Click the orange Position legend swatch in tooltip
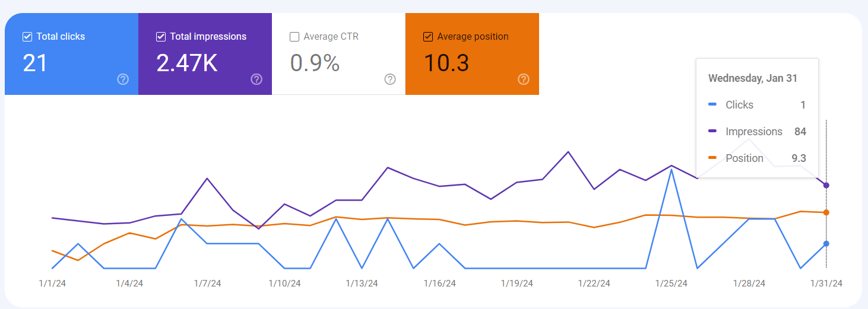Screen dimensions: 868x309 tap(713, 158)
